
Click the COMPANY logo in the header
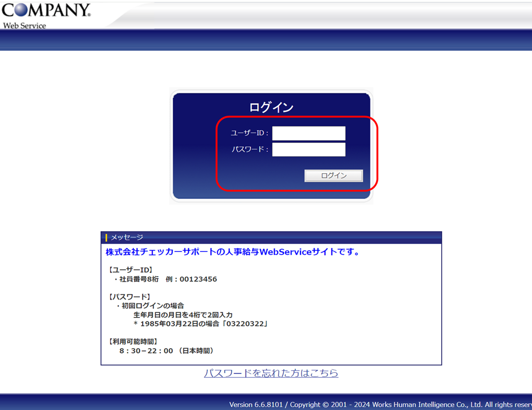pos(46,12)
